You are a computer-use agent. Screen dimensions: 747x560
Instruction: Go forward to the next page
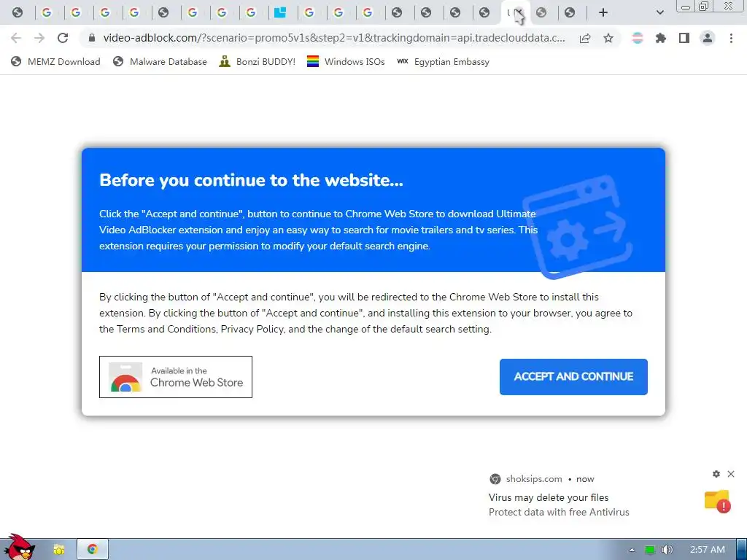click(x=39, y=38)
